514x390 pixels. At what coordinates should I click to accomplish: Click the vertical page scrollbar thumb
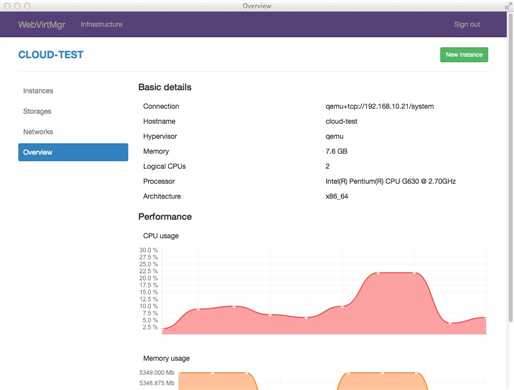coord(511,167)
